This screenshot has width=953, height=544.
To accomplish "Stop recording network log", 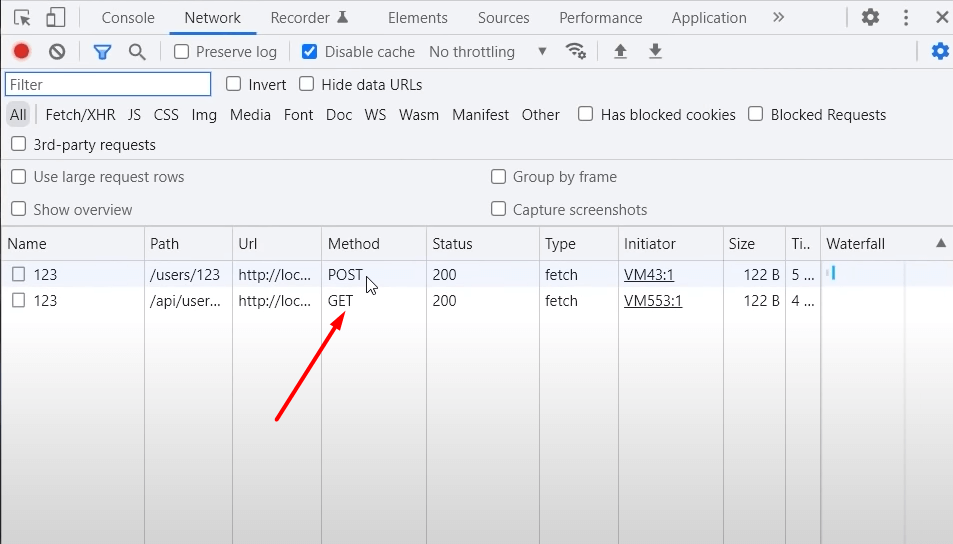I will coord(22,52).
